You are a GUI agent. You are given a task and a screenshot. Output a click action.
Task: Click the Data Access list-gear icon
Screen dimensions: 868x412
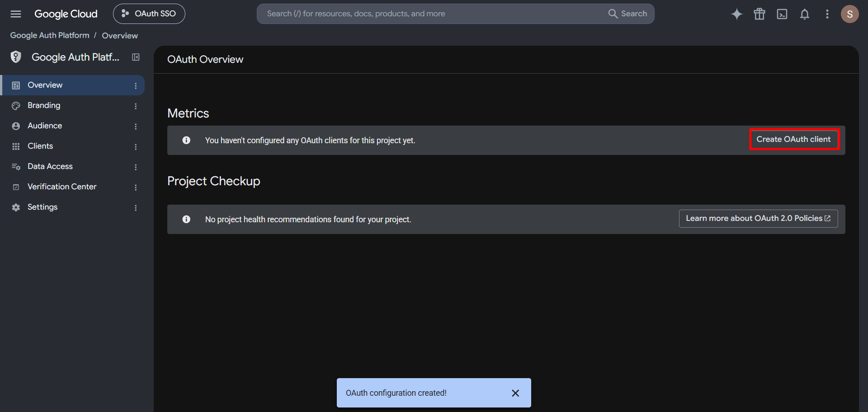click(16, 167)
